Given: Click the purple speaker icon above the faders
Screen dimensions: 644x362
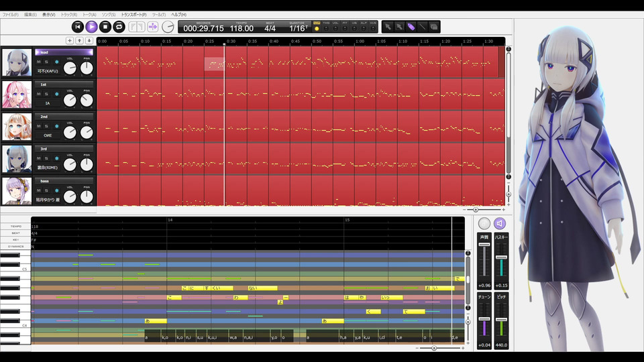Looking at the screenshot, I should [500, 224].
